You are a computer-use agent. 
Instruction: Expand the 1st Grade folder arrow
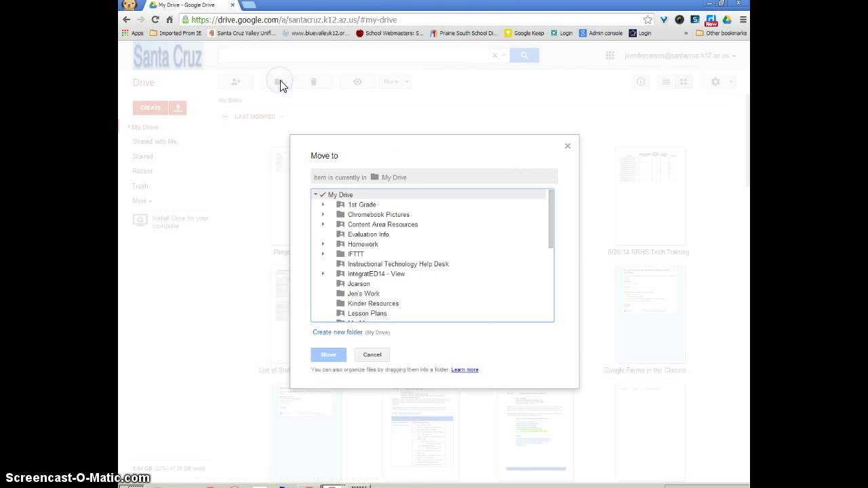323,204
